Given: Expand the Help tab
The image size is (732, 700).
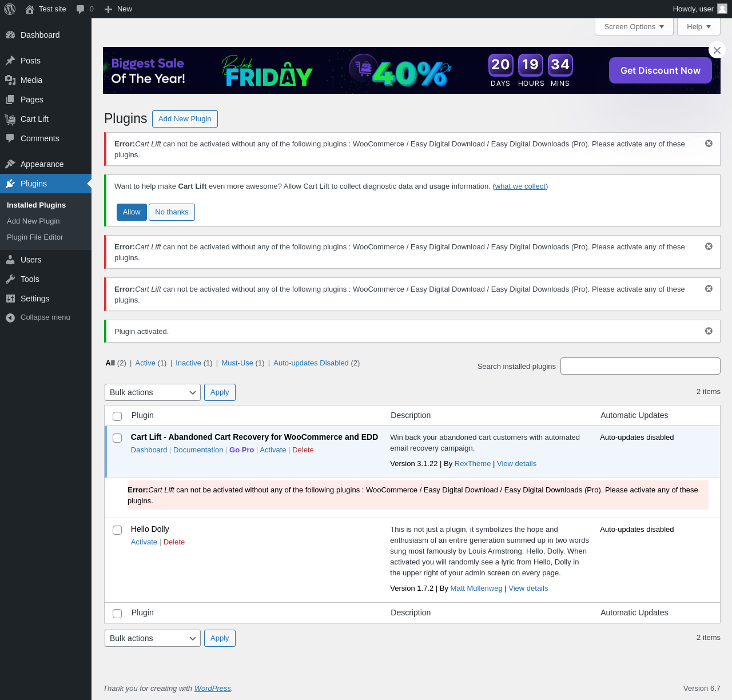Looking at the screenshot, I should click(699, 27).
